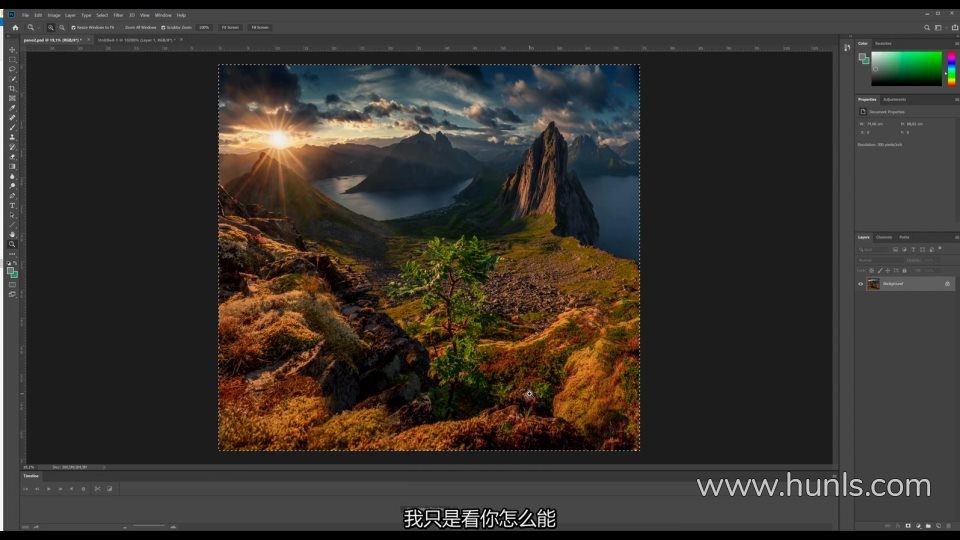Open the Filter menu

(x=118, y=15)
